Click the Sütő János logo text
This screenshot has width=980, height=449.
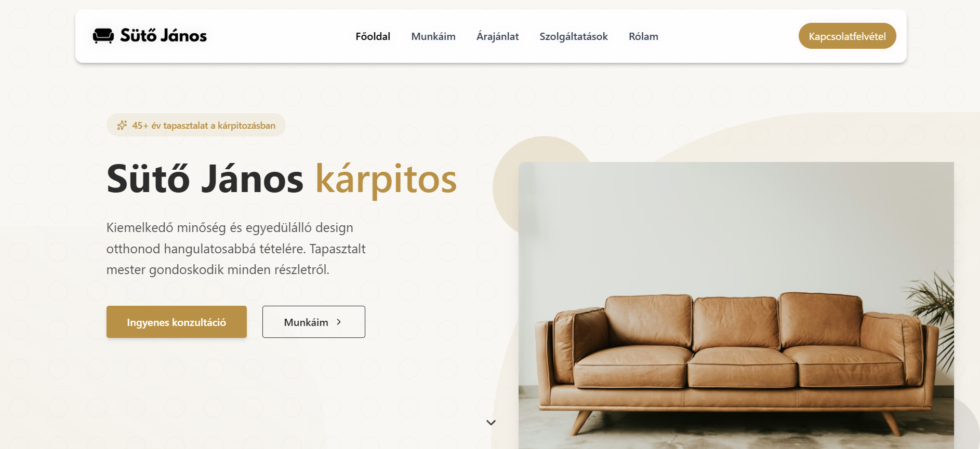click(x=163, y=35)
